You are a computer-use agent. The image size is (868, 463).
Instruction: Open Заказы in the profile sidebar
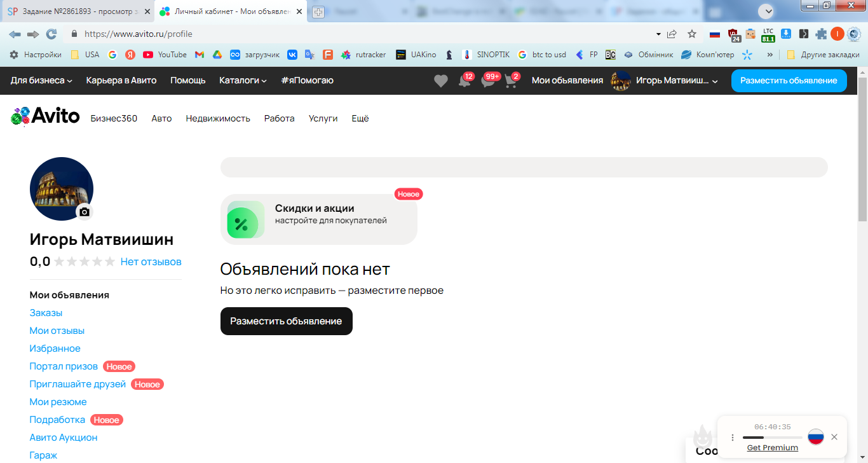[46, 313]
